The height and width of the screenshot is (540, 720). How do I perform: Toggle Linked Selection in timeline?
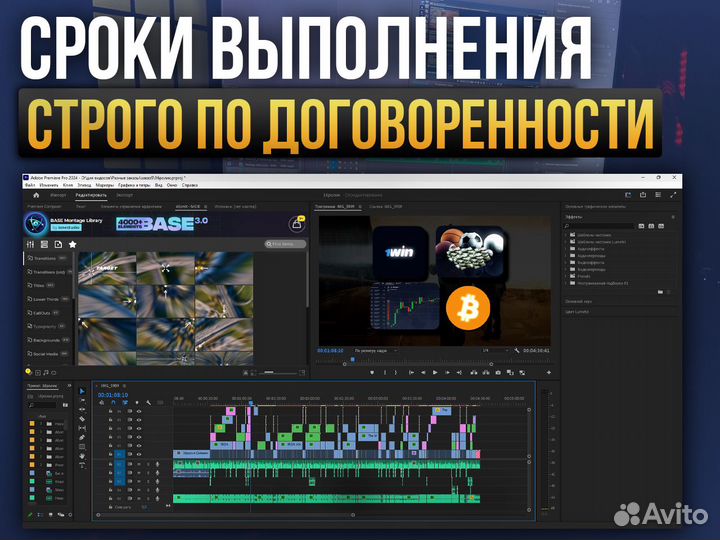click(x=125, y=403)
